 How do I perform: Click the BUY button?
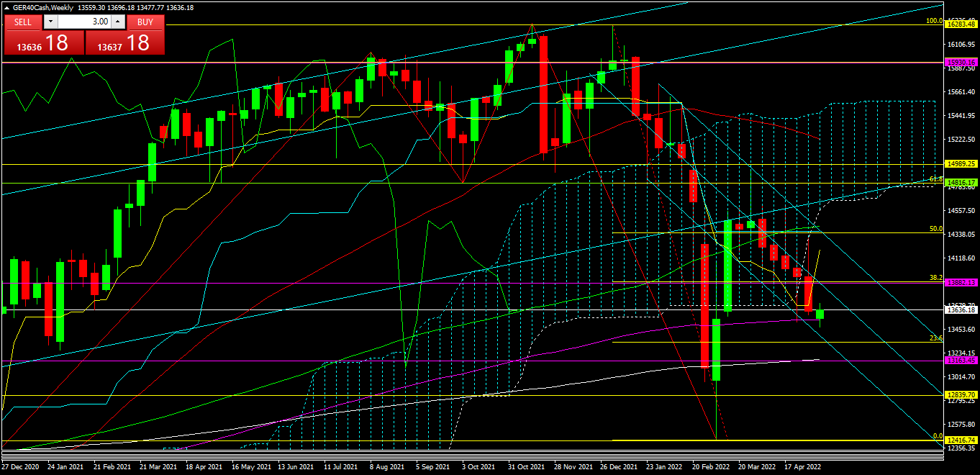point(145,22)
